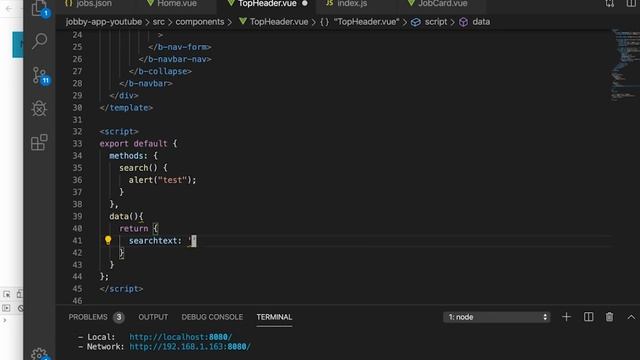The height and width of the screenshot is (360, 640).
Task: Open Manage gear icon in activity bar
Action: [40, 354]
